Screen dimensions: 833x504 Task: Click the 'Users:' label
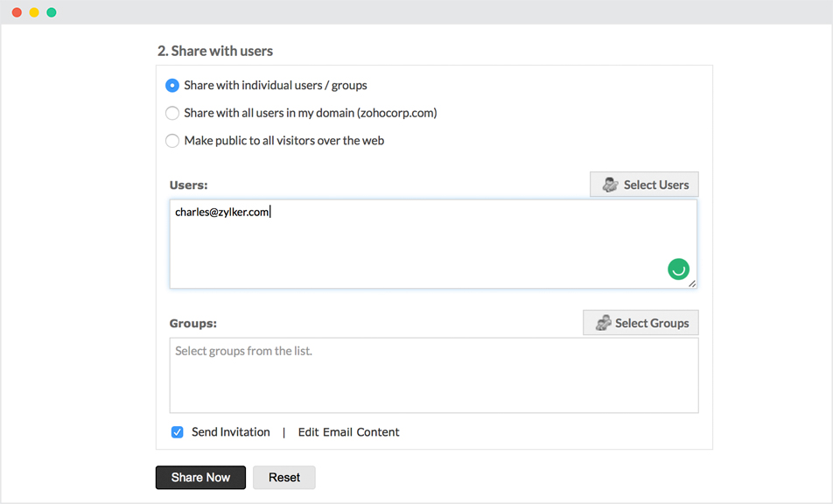tap(189, 185)
